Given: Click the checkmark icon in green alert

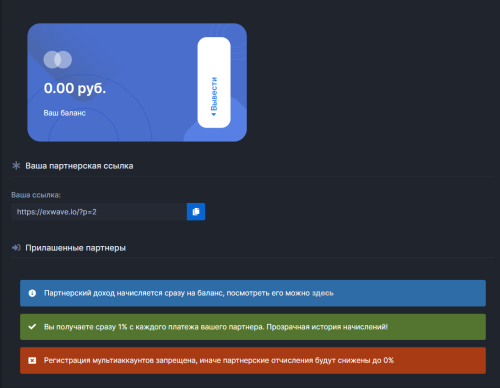Looking at the screenshot, I should click(x=32, y=327).
